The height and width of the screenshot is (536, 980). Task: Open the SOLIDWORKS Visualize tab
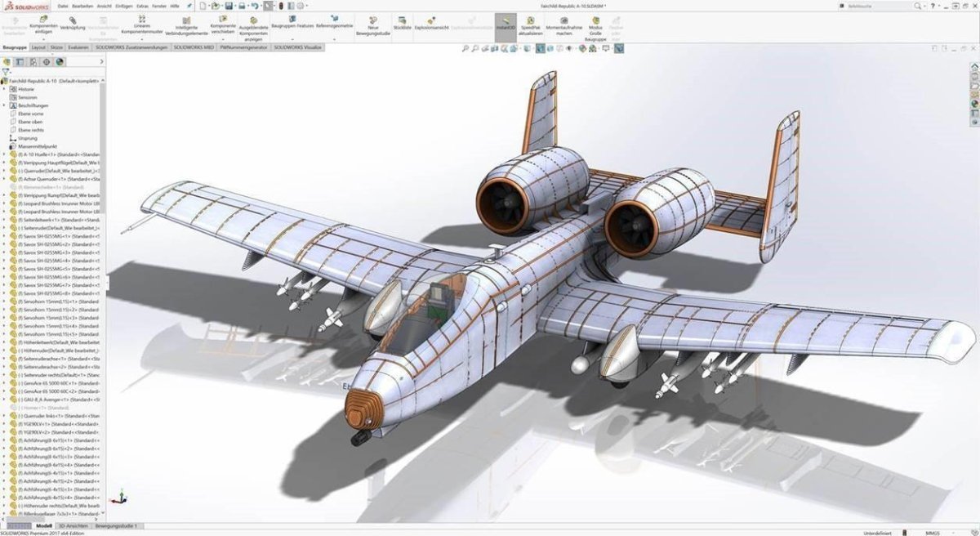297,47
